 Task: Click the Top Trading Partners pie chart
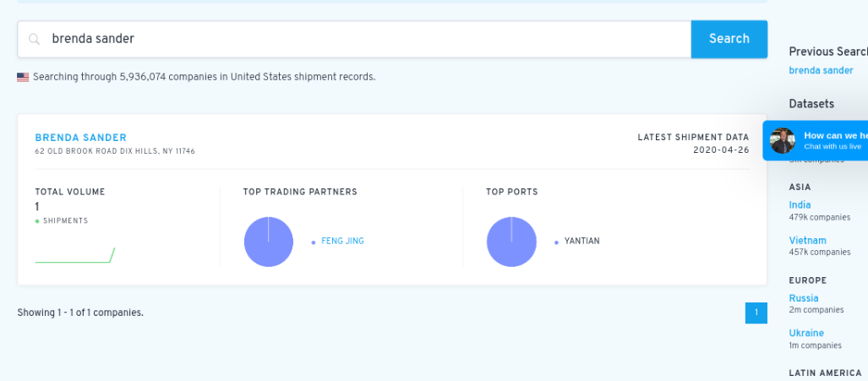(x=269, y=242)
